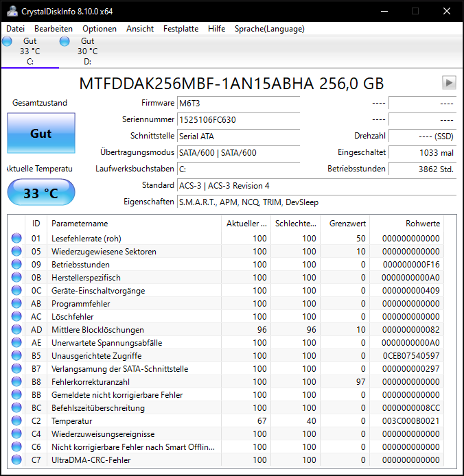The image size is (464, 476).
Task: Click raw value 000000000F16
Action: click(x=411, y=265)
